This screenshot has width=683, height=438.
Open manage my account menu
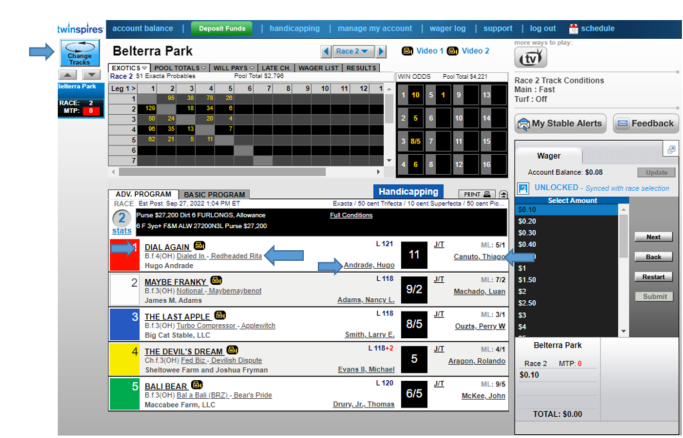tap(375, 28)
